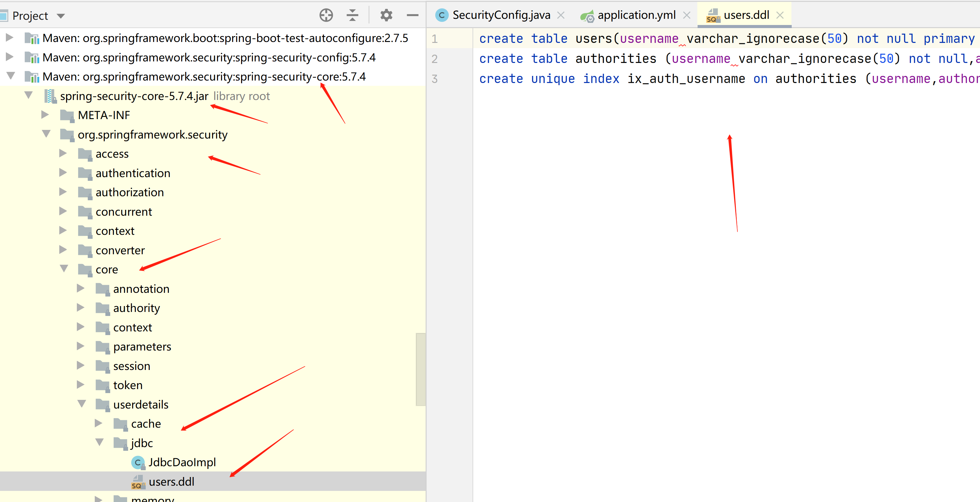Hide the Project panel with minus icon
The width and height of the screenshot is (980, 502).
[412, 15]
